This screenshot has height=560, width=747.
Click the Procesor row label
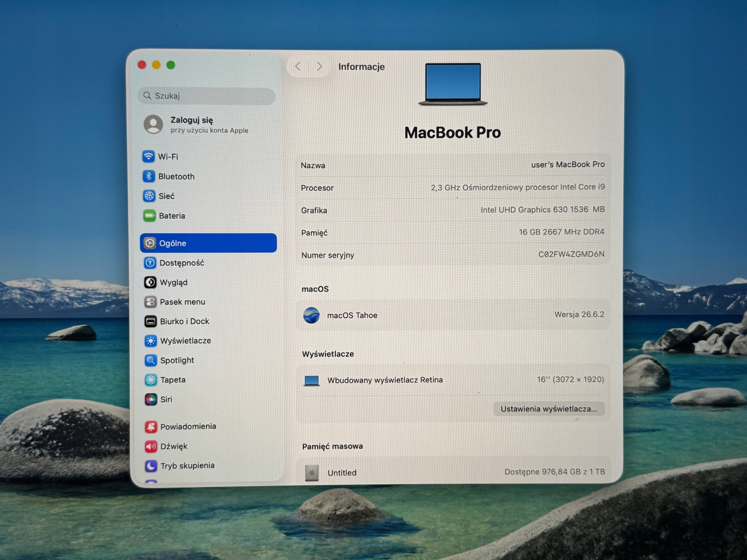(x=317, y=188)
